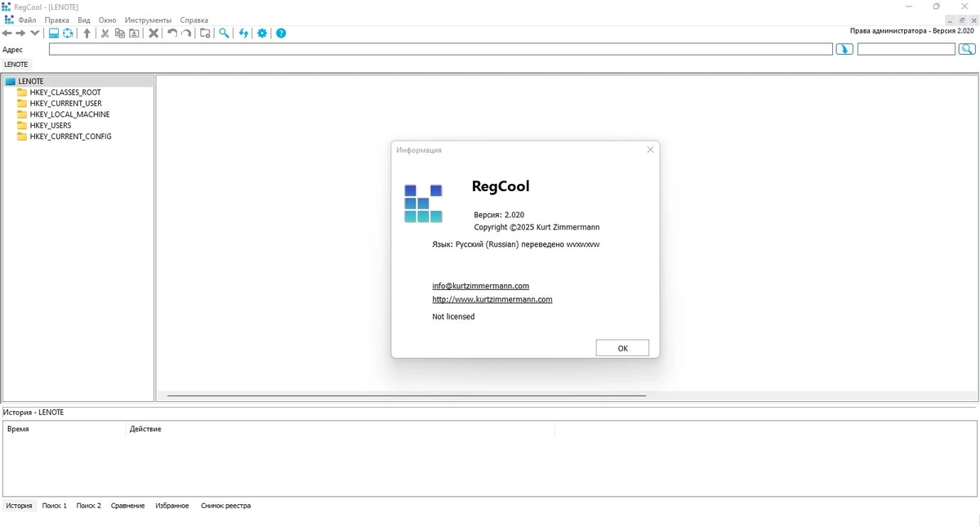
Task: Click OK in the Информация dialog
Action: pyautogui.click(x=622, y=348)
